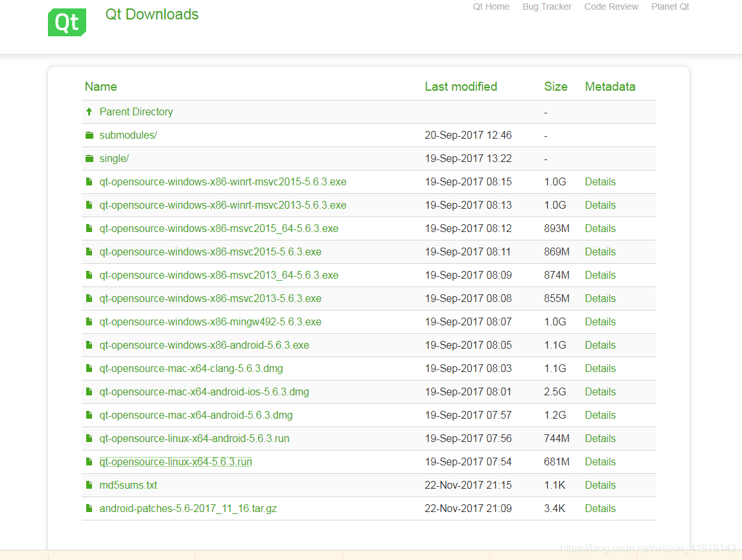Screen dimensions: 742x560
Task: Download qt-opensource-linux-x64-android-5.6.3.run
Action: tap(194, 438)
